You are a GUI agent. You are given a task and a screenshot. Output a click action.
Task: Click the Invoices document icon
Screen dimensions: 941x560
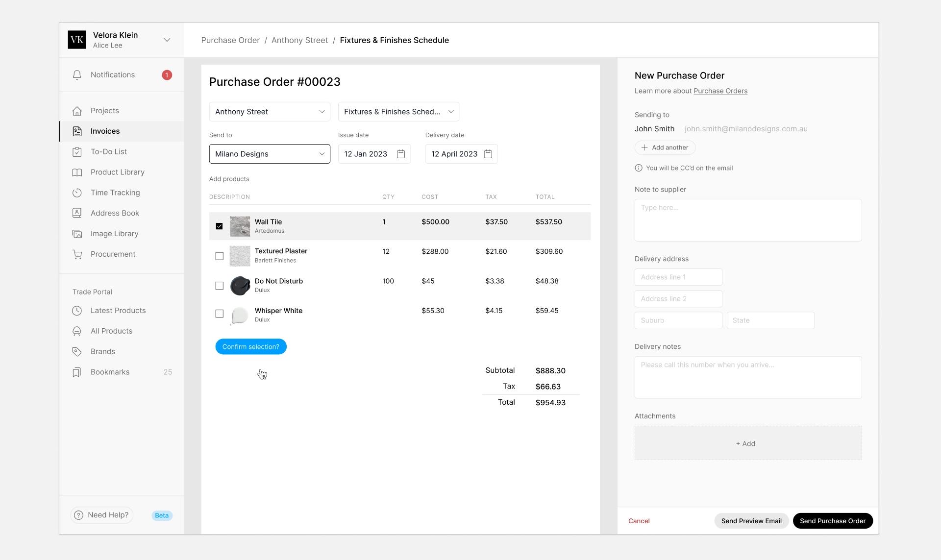point(77,131)
